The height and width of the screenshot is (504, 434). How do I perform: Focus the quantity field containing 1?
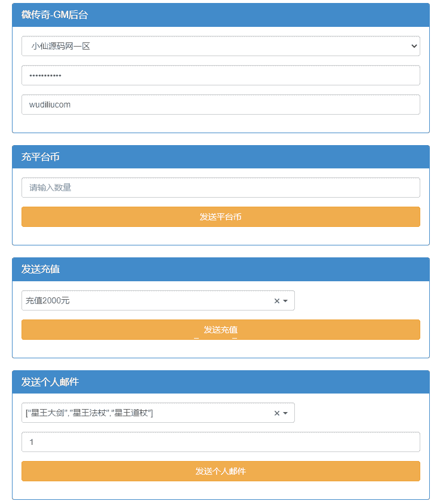click(x=221, y=442)
